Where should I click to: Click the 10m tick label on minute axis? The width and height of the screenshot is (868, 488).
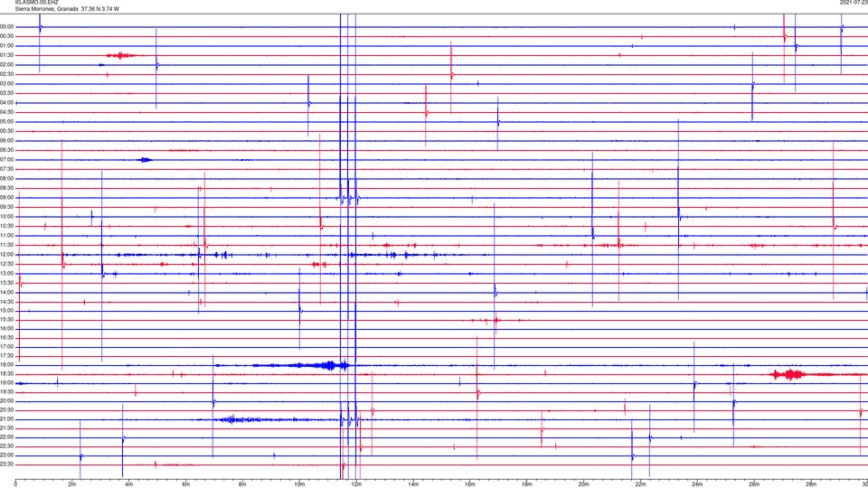tap(299, 484)
